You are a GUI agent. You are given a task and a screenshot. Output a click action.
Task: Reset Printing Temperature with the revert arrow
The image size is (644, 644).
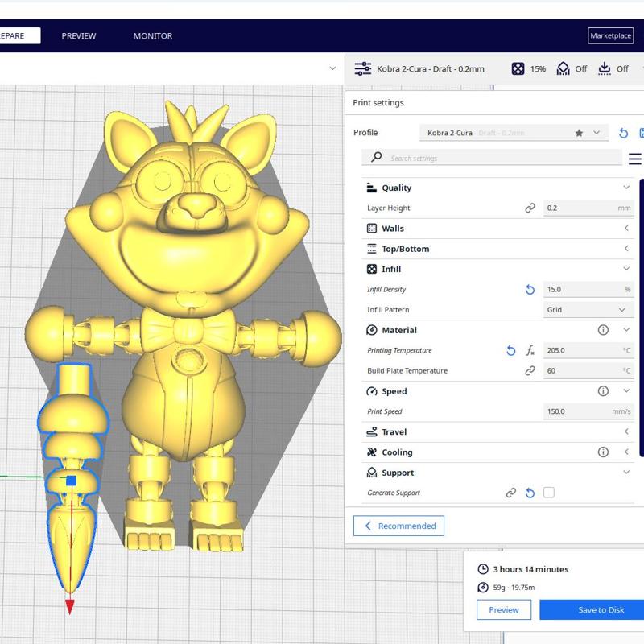(x=511, y=350)
